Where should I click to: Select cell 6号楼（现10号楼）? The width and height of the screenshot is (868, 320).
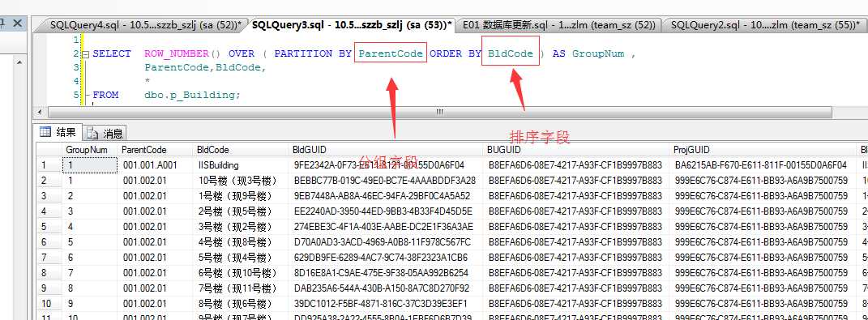(241, 273)
